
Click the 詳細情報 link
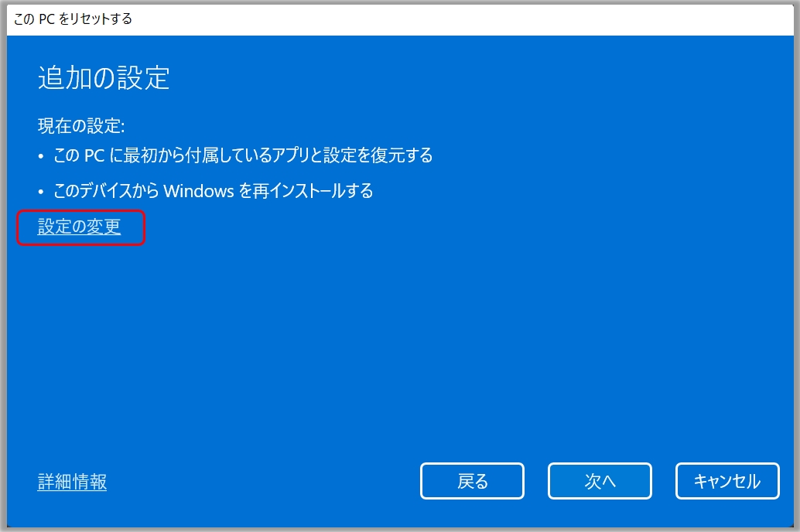[72, 482]
